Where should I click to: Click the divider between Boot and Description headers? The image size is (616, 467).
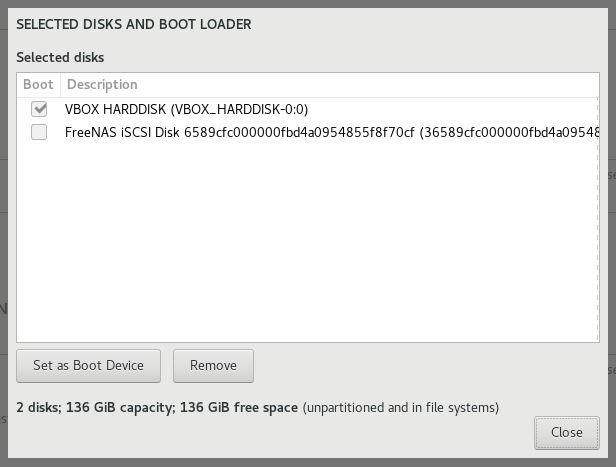60,84
